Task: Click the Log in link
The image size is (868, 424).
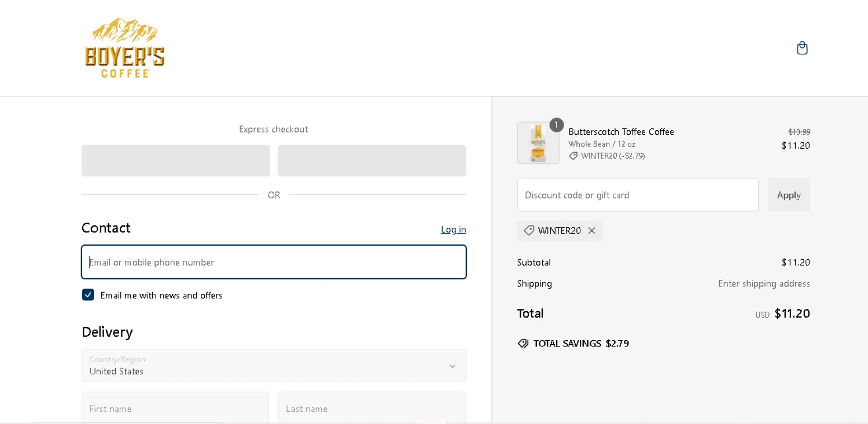Action: point(453,230)
